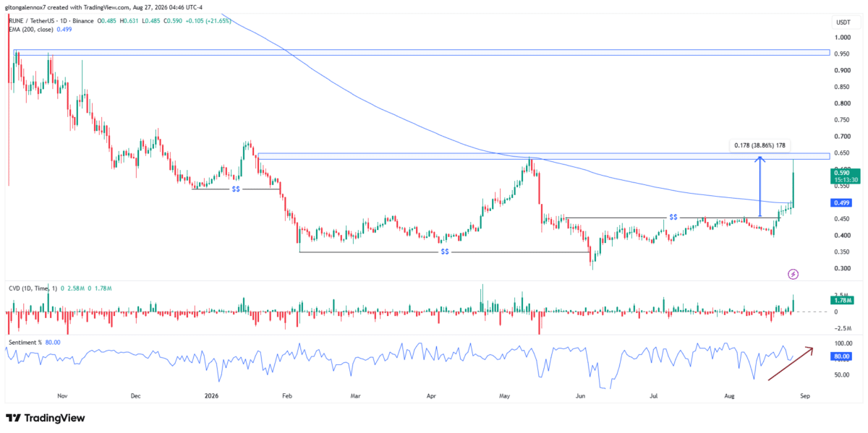Screen dimensions: 868x433
Task: Click the $$ liquidity label at 0.350 level
Action: [445, 252]
